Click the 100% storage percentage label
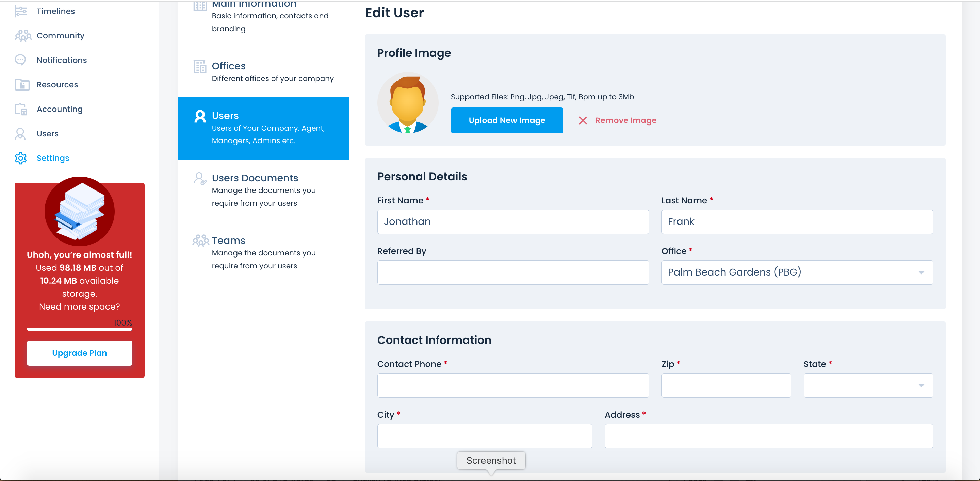The width and height of the screenshot is (980, 481). point(122,322)
